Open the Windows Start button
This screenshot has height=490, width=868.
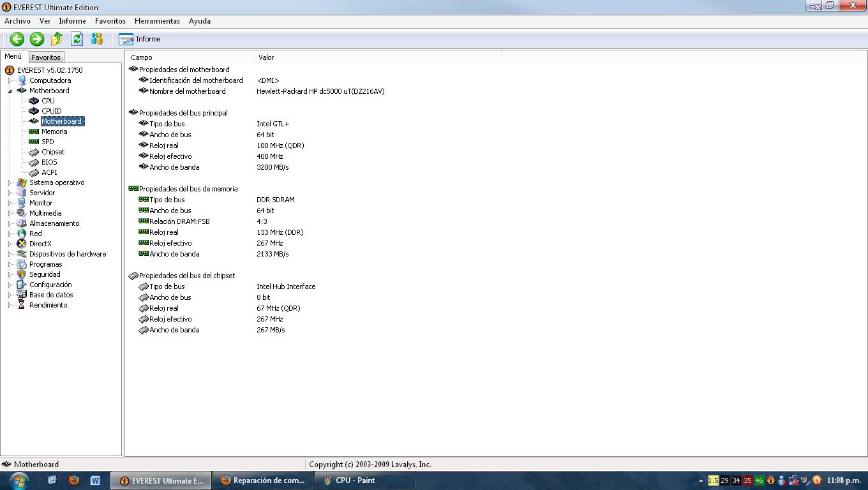click(x=19, y=480)
